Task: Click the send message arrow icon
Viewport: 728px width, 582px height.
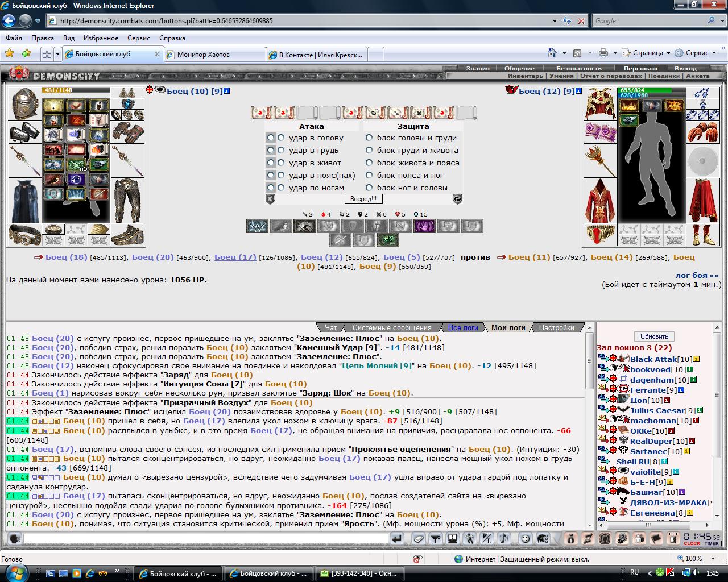Action: coord(398,539)
